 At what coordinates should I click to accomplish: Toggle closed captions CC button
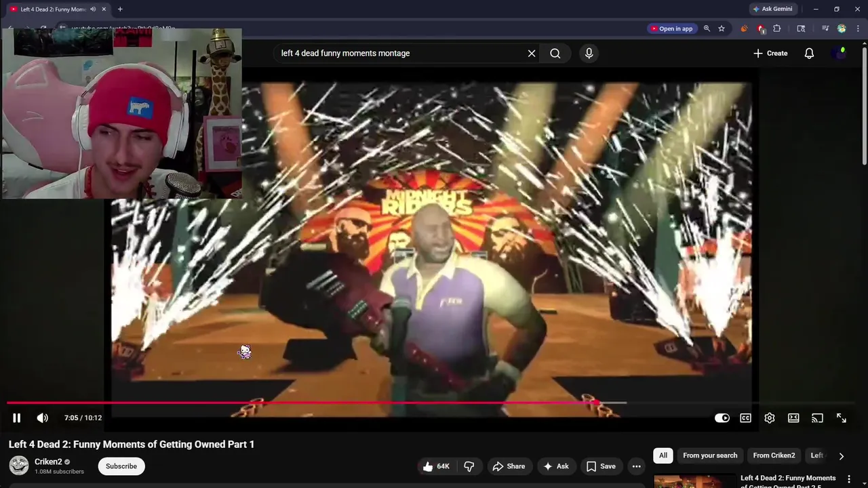[x=745, y=418]
